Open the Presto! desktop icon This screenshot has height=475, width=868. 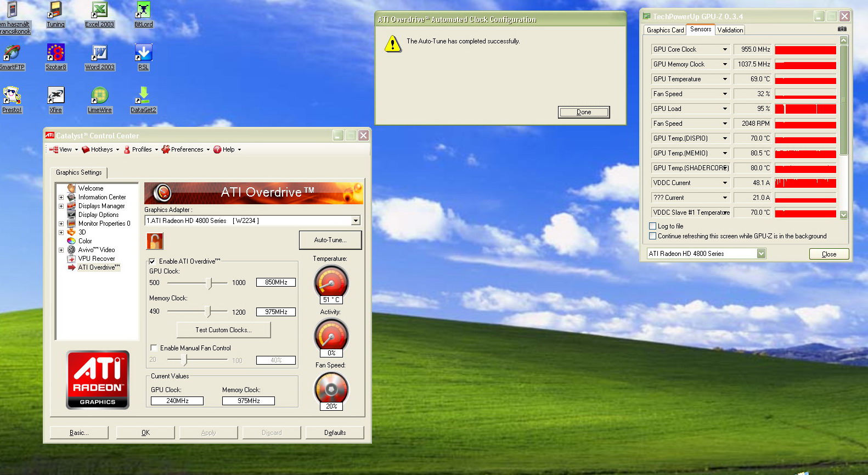point(12,100)
